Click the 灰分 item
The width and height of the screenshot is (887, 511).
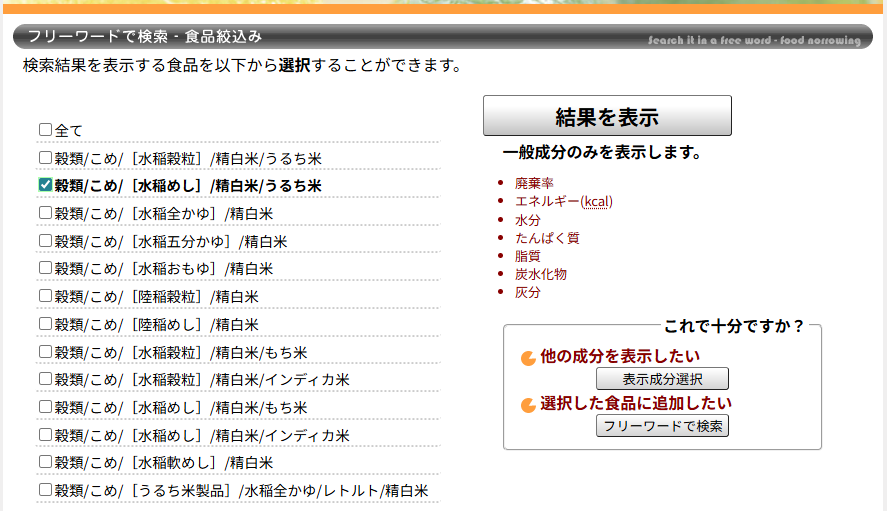point(527,292)
